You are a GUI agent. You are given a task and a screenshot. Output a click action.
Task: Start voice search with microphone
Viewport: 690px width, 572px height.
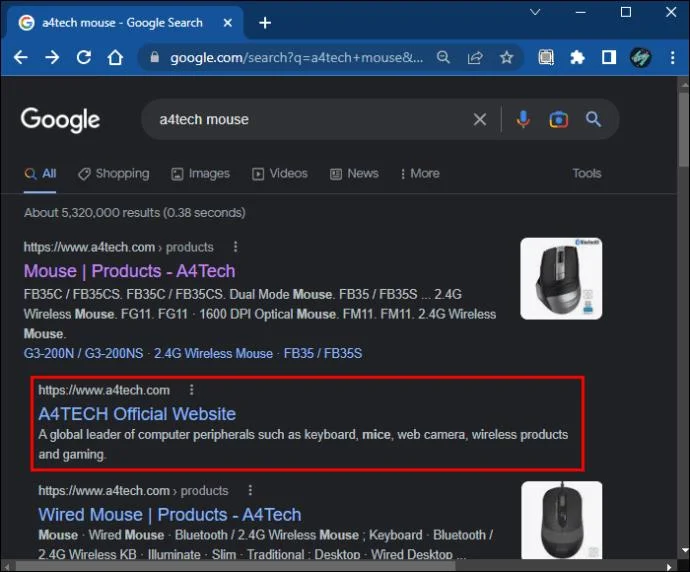(x=523, y=119)
